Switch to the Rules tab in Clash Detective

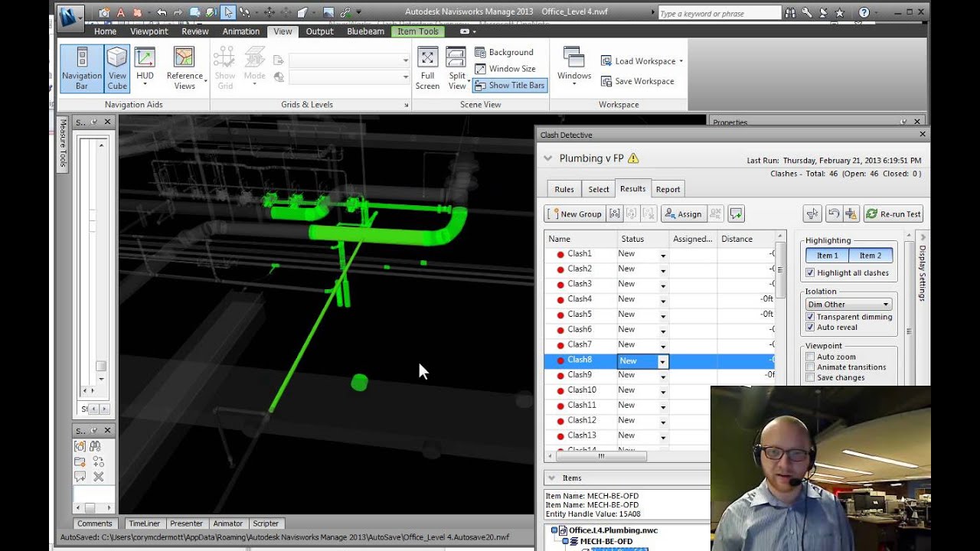(x=564, y=189)
